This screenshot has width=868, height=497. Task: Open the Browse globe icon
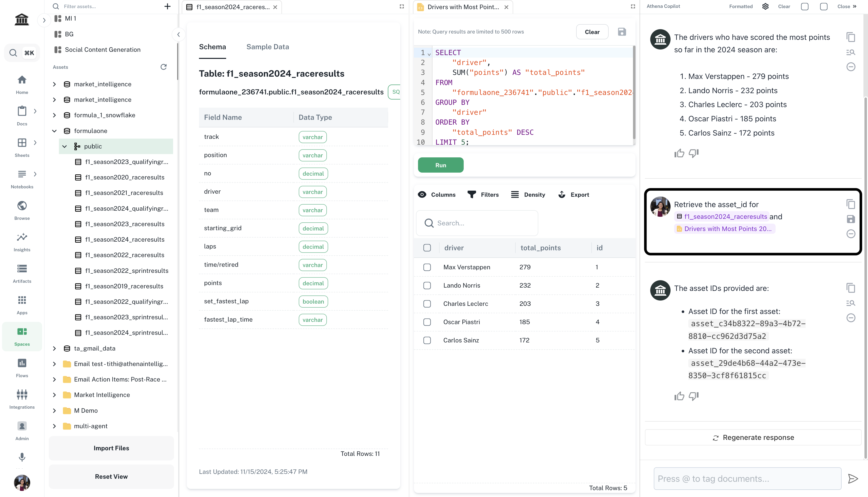(x=22, y=206)
